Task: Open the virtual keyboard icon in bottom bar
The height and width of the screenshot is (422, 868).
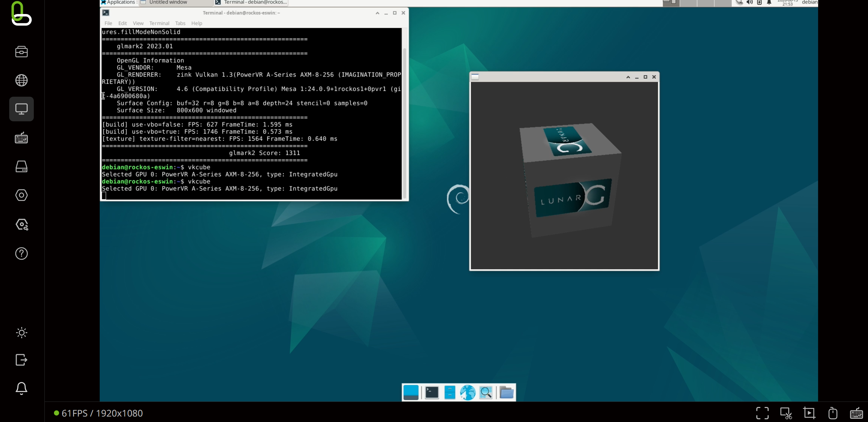Action: 856,413
